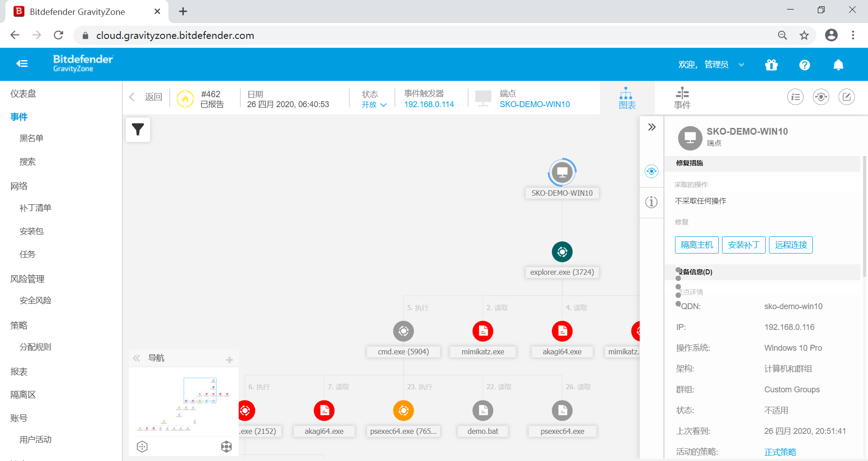Select the akagi64.exe node under step 7
Viewport: 868px width, 461px height.
[324, 410]
